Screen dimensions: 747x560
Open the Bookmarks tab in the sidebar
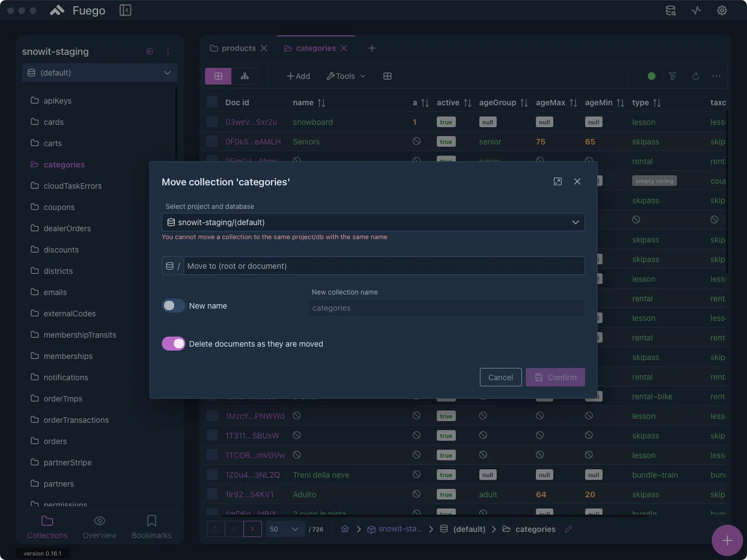151,528
